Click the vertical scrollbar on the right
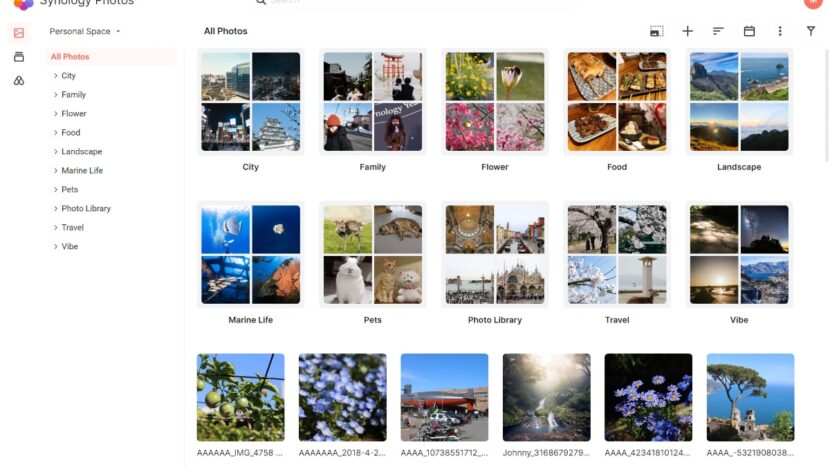The height and width of the screenshot is (467, 830). [x=827, y=106]
